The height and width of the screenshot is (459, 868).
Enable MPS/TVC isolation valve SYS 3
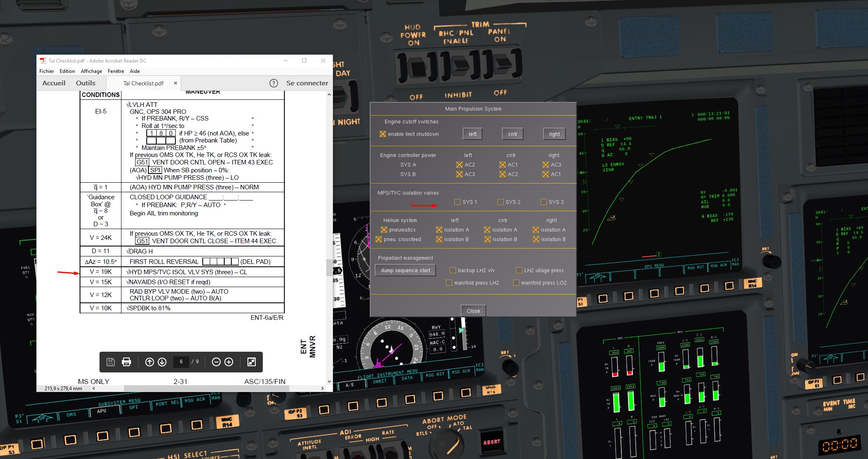pyautogui.click(x=544, y=202)
